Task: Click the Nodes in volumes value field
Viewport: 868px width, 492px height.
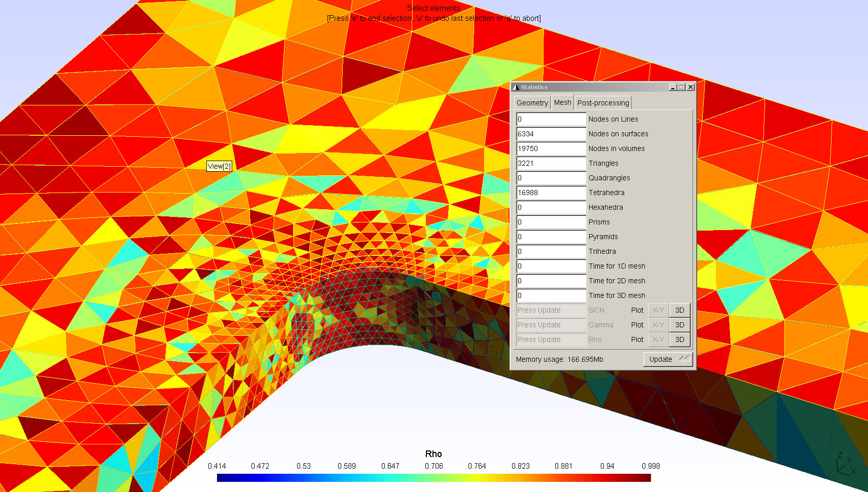Action: (x=551, y=148)
